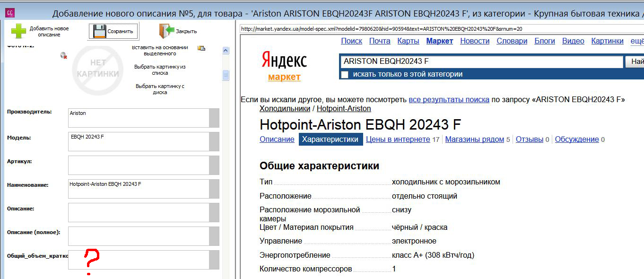This screenshot has width=644, height=279.
Task: Click the browser URL address field
Action: [442, 29]
